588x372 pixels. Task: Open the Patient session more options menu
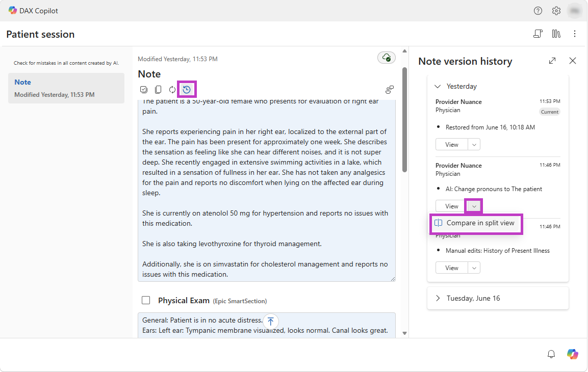(575, 34)
